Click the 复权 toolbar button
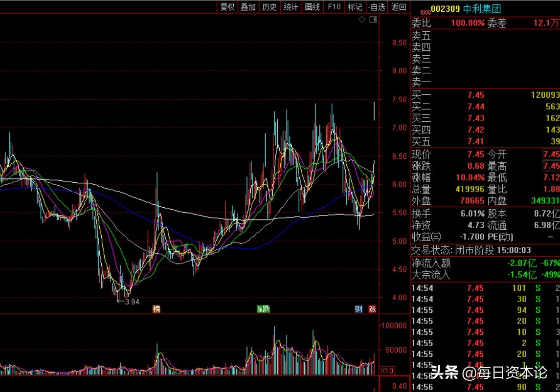Screen dimensions: 560x392 [x=227, y=7]
